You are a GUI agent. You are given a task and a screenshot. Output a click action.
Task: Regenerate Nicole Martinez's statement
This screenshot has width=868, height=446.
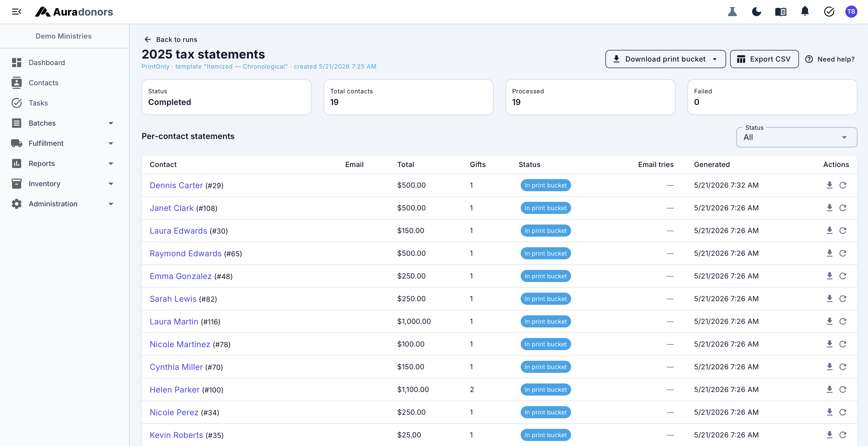[843, 344]
